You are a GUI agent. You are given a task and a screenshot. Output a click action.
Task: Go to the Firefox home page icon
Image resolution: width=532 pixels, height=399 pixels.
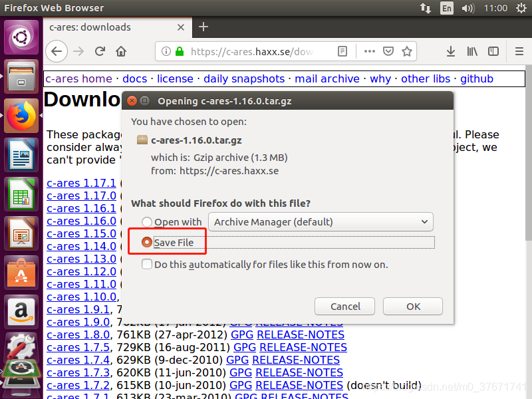pyautogui.click(x=121, y=51)
